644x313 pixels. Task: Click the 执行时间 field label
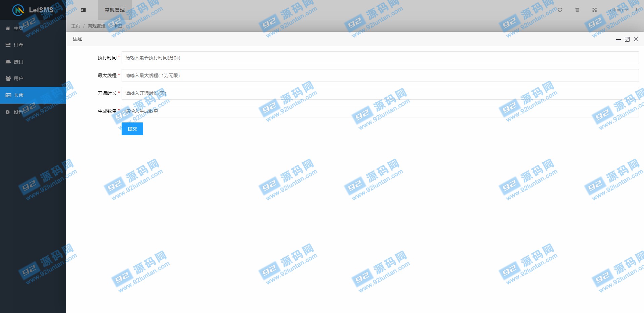click(x=107, y=58)
